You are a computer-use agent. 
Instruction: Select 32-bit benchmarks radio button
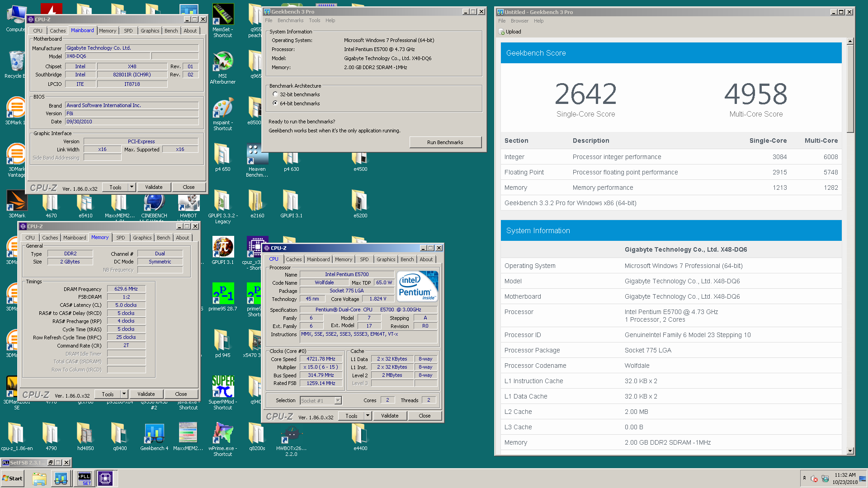[275, 94]
